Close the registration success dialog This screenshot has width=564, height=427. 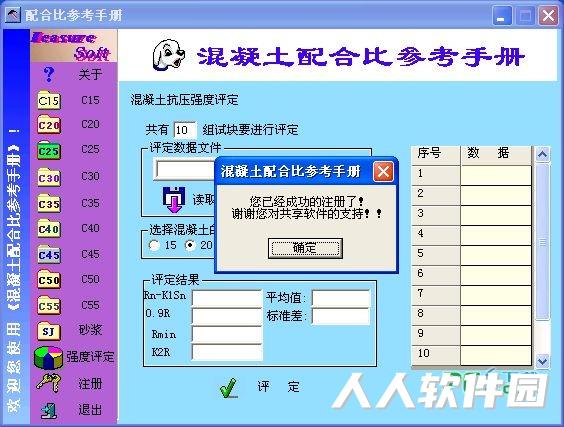(383, 172)
